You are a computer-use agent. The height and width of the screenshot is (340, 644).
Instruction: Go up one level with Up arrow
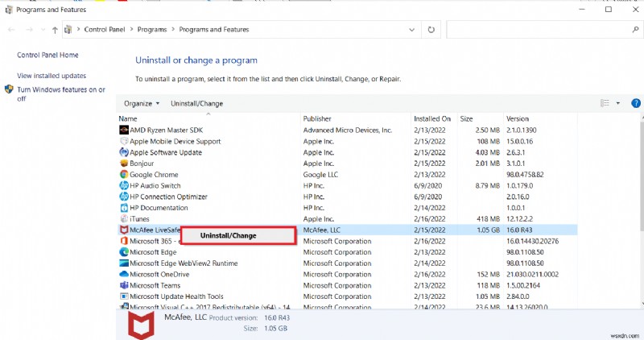(55, 30)
